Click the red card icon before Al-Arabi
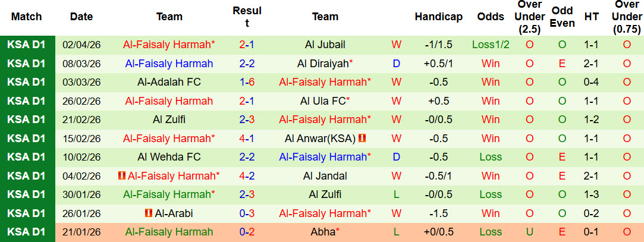Image resolution: width=644 pixels, height=242 pixels. (149, 213)
